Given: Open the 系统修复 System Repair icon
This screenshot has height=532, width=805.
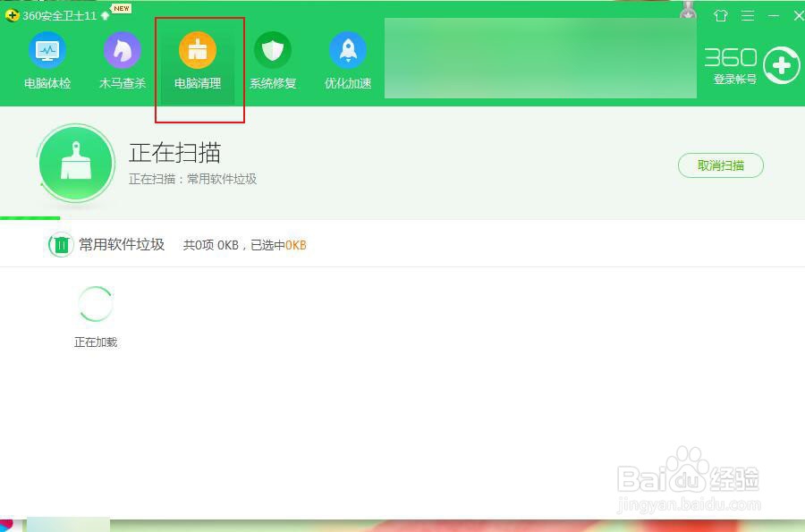Looking at the screenshot, I should click(273, 60).
